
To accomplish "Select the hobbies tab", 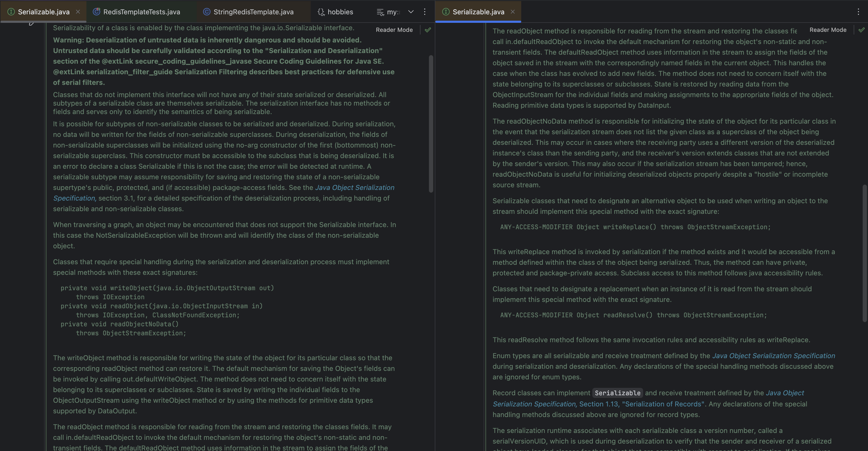I will pos(340,12).
